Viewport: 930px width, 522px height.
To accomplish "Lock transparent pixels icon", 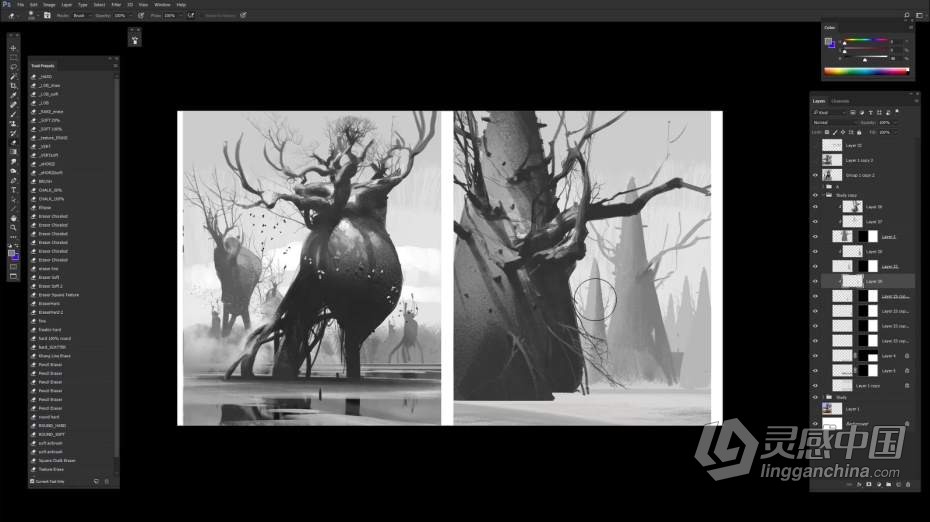I will click(x=827, y=132).
